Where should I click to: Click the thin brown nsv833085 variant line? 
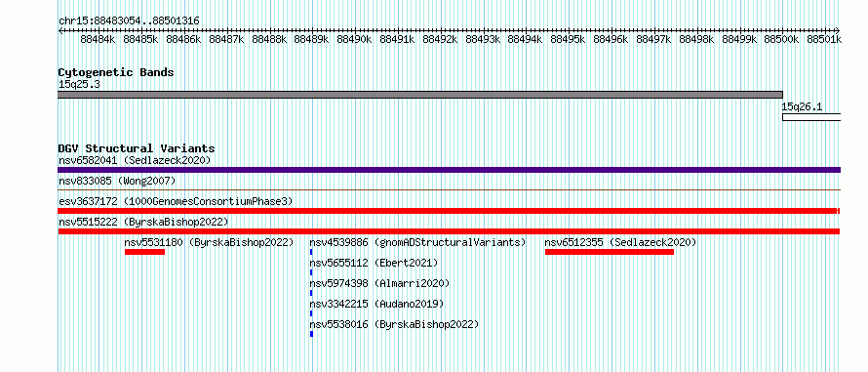449,189
